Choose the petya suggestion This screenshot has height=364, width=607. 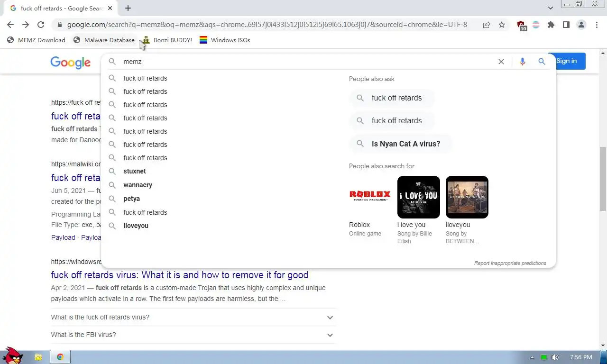tap(132, 199)
